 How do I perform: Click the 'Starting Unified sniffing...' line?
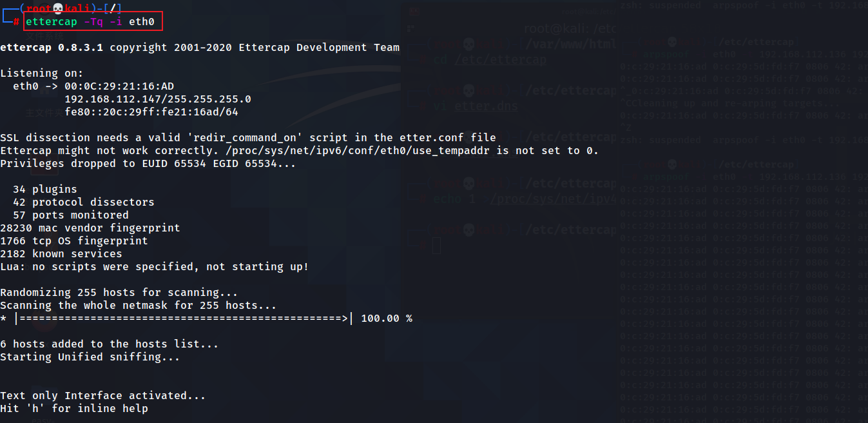[90, 357]
